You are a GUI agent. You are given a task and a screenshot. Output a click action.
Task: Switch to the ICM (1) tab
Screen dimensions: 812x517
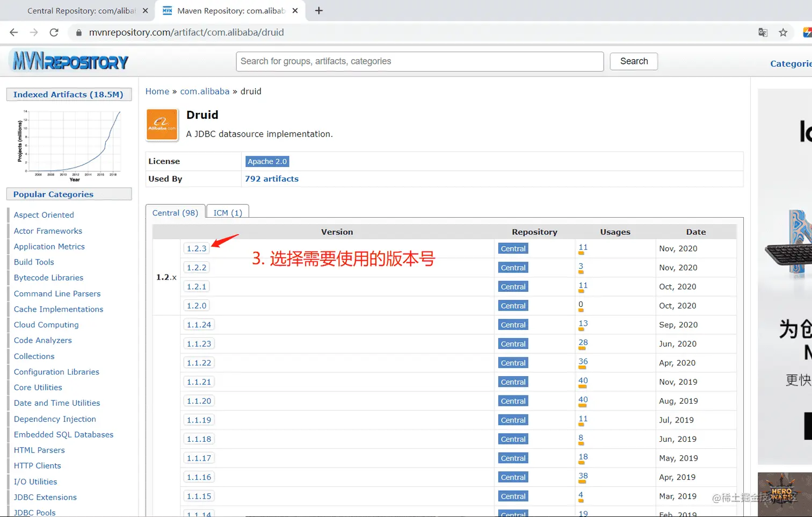(228, 213)
